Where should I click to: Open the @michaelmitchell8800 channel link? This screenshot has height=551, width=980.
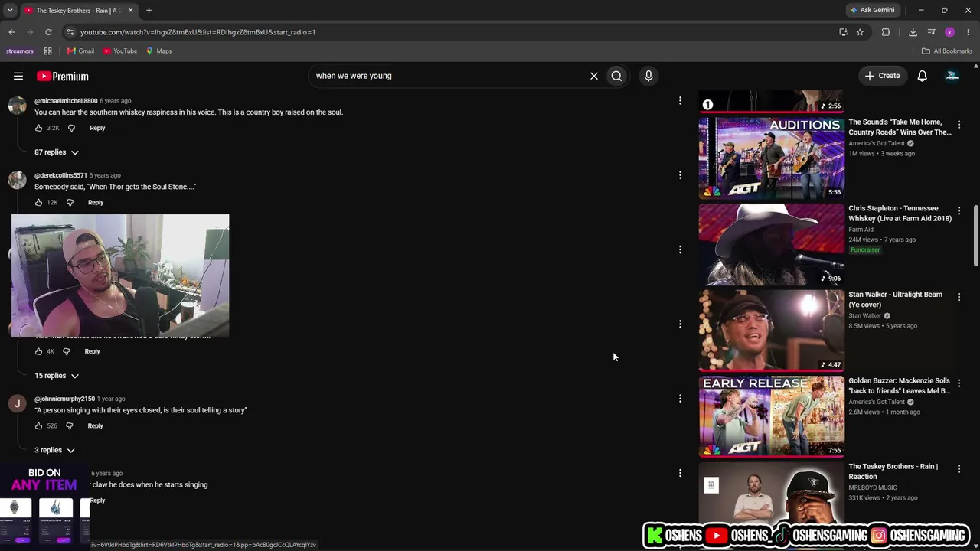tap(66, 101)
